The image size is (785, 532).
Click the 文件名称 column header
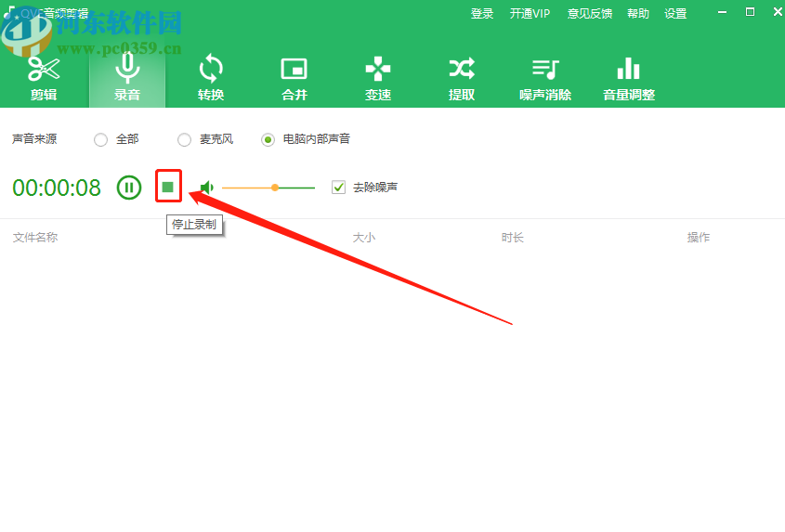click(35, 238)
